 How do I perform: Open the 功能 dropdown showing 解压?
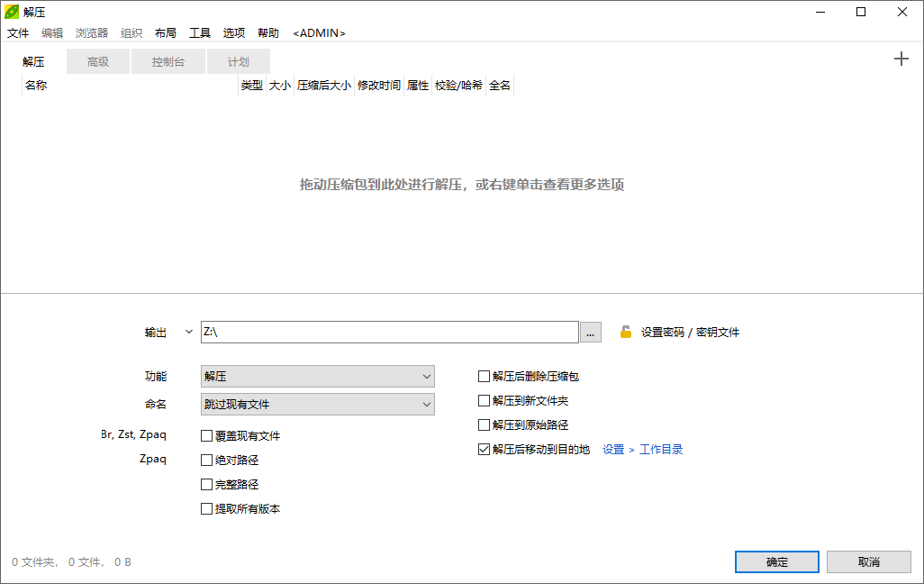click(x=317, y=376)
